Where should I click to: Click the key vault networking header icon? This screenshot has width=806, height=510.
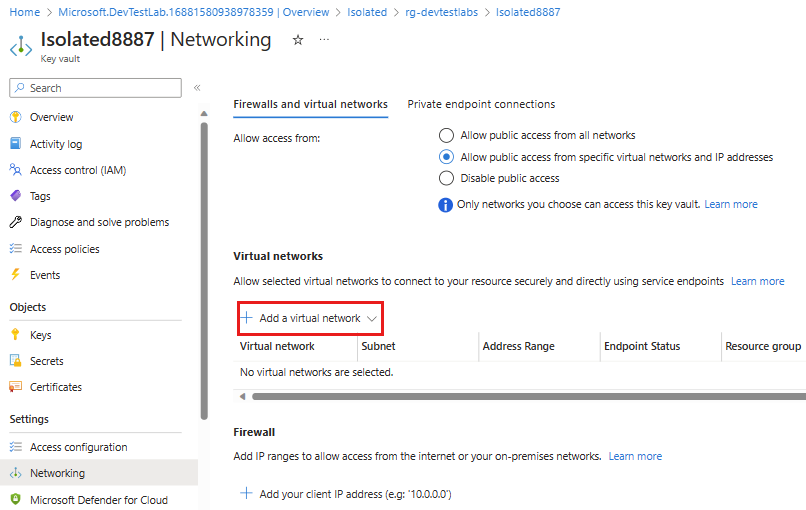pos(21,46)
